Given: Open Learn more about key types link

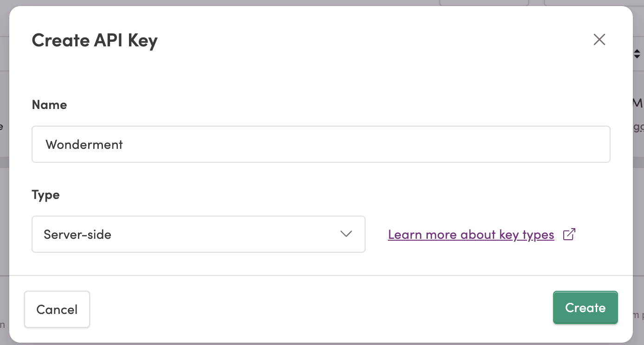Looking at the screenshot, I should (x=471, y=235).
